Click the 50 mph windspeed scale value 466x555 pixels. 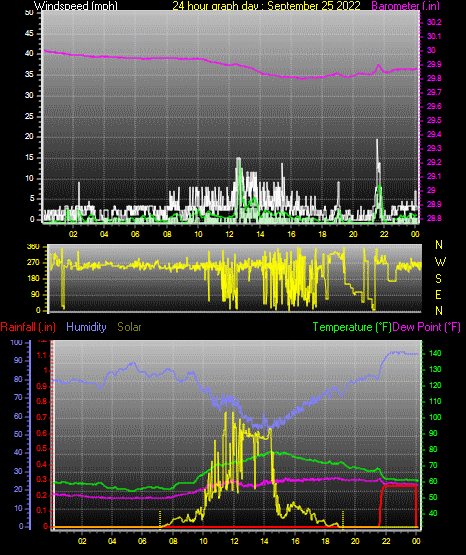pyautogui.click(x=30, y=13)
